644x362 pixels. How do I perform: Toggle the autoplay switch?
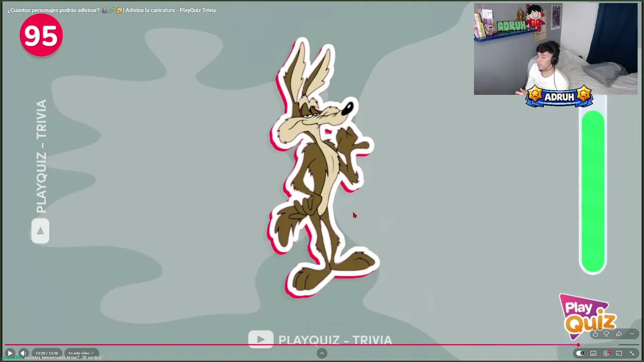pyautogui.click(x=581, y=353)
